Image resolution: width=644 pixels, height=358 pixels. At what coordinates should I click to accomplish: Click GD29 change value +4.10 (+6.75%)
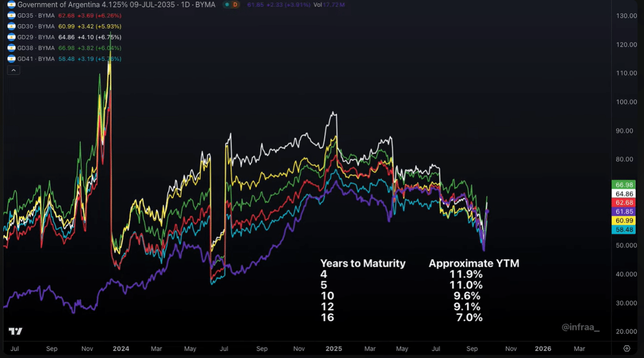99,37
